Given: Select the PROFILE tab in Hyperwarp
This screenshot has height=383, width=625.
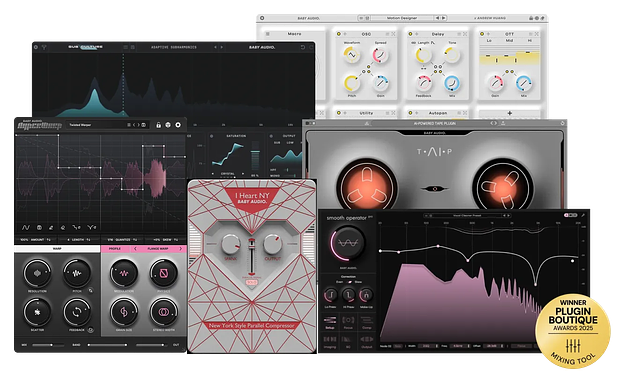Looking at the screenshot, I should point(115,249).
